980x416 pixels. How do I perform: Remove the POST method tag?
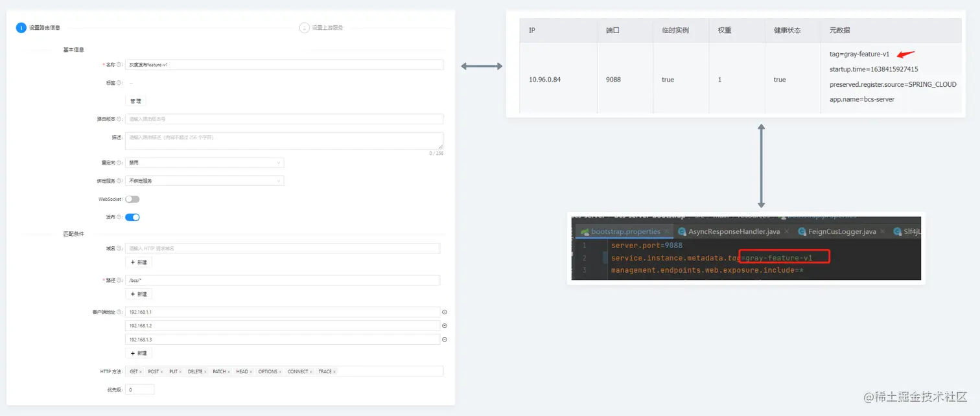161,371
